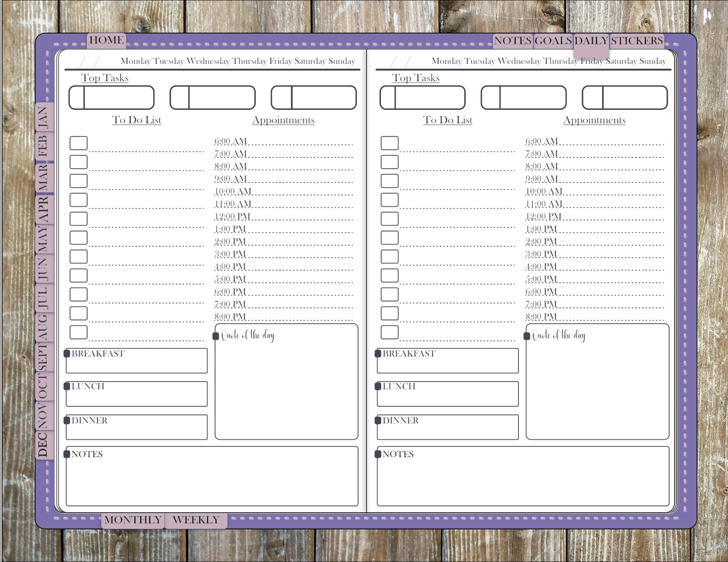
Task: Select the 12:00 PM appointment line, left page
Action: tap(283, 216)
